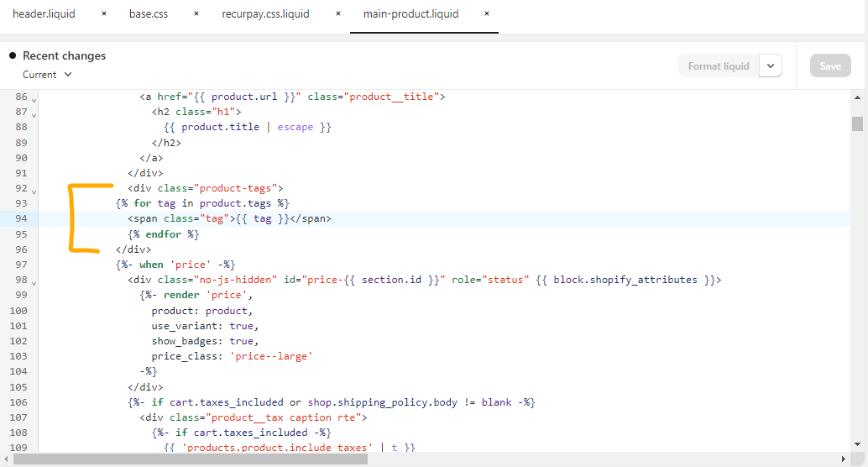
Task: Close the header.liquid tab
Action: 103,13
